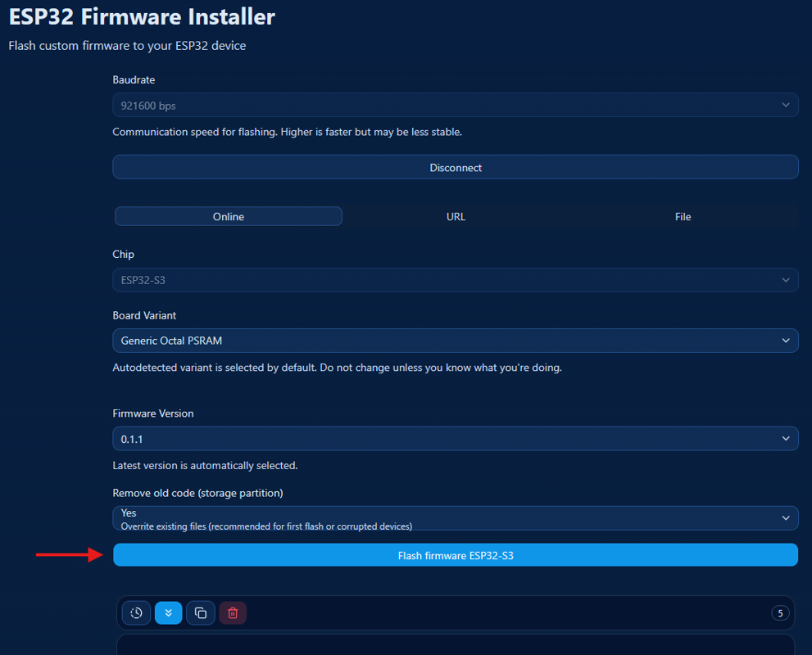Click the Firmware Version label
Image resolution: width=812 pixels, height=655 pixels.
153,413
